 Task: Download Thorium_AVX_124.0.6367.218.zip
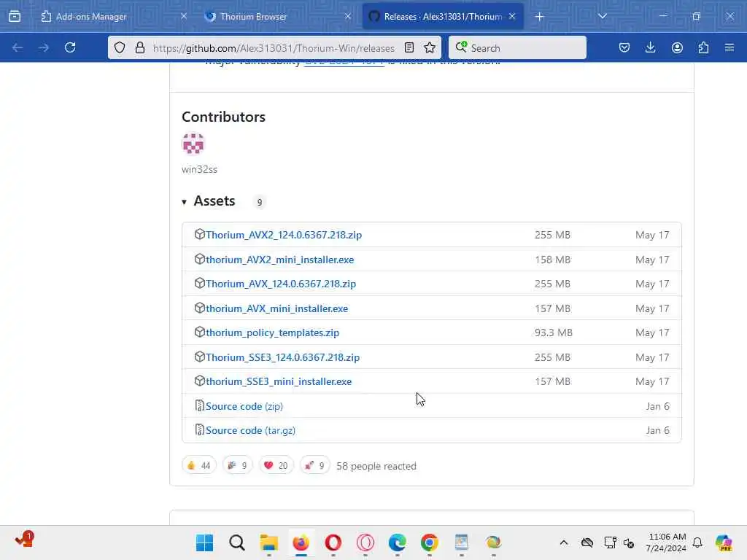(281, 284)
